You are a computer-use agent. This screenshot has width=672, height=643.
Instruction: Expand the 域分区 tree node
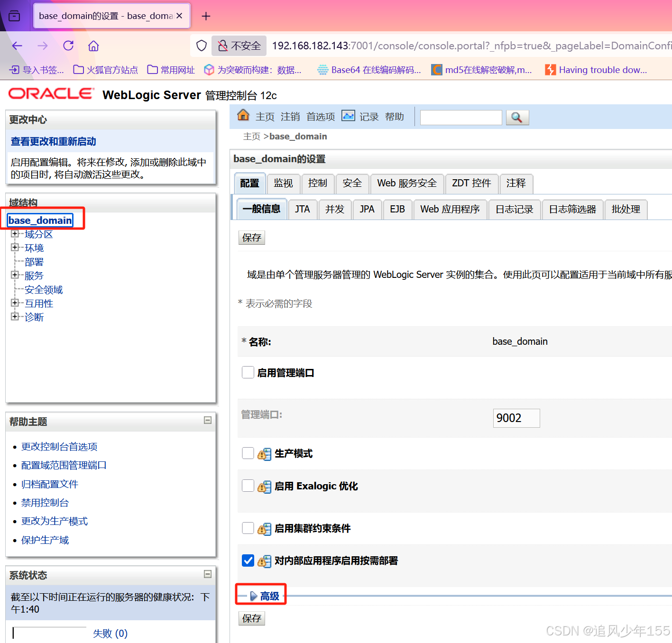pyautogui.click(x=15, y=233)
